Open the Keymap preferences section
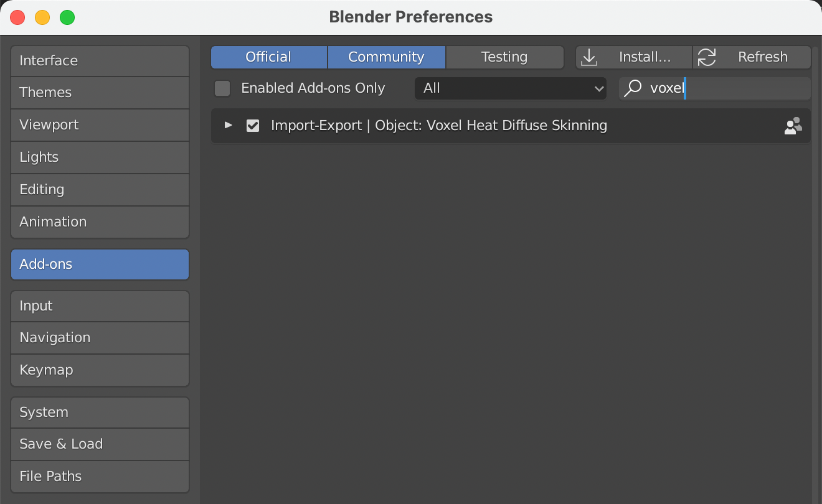 point(100,370)
